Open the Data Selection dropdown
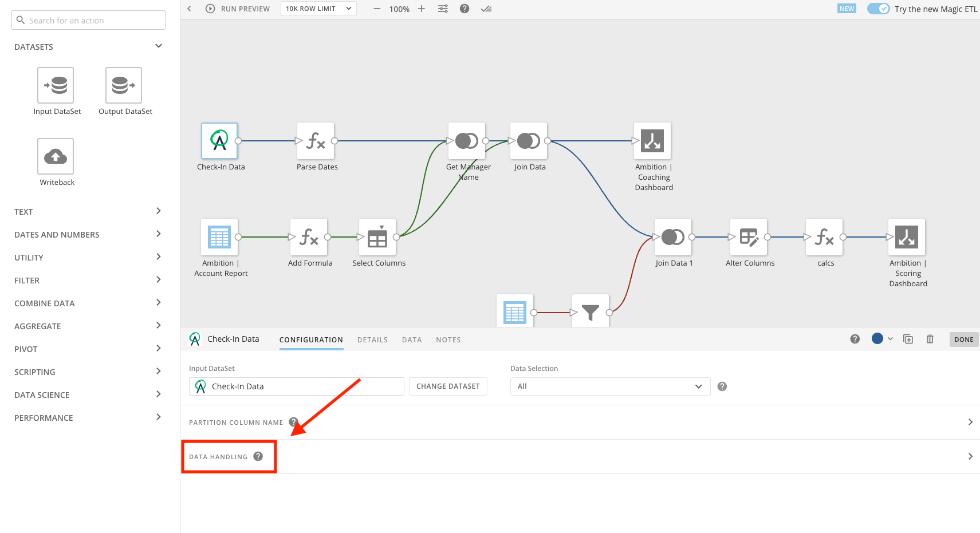This screenshot has width=980, height=533. (x=609, y=386)
